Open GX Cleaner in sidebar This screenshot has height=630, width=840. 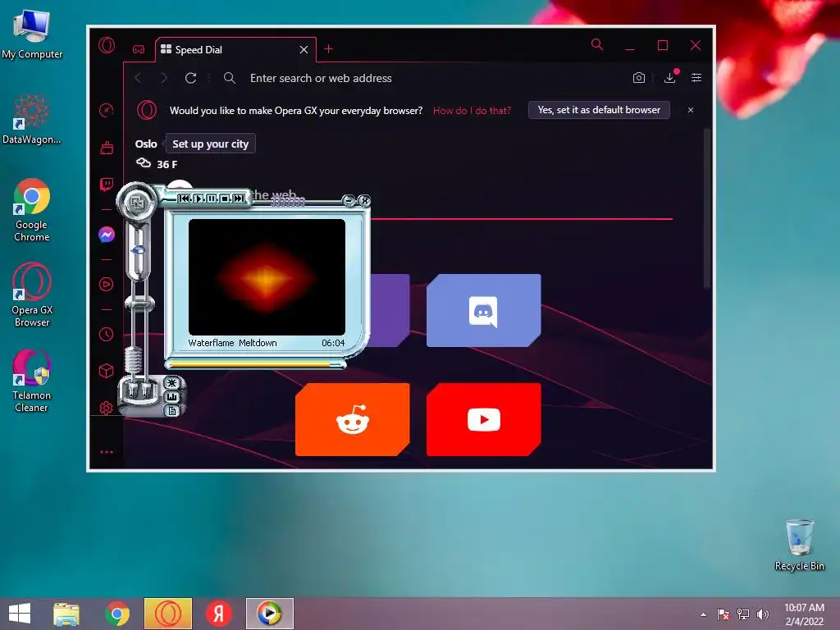click(107, 148)
